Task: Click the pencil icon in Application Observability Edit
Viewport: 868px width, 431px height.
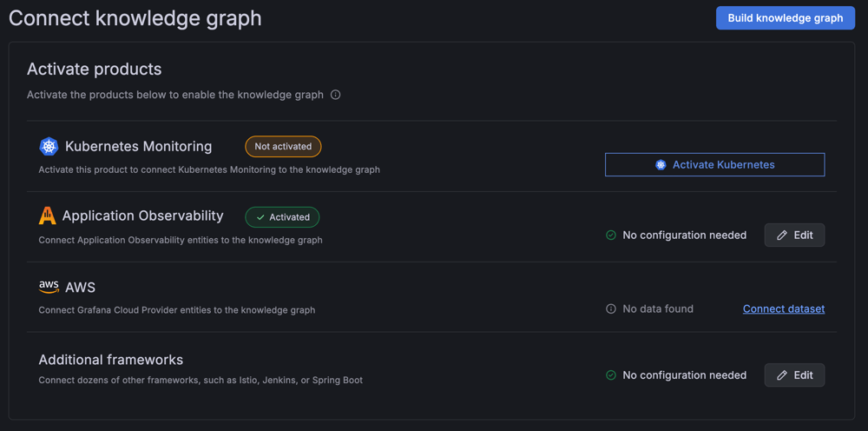Action: point(782,235)
